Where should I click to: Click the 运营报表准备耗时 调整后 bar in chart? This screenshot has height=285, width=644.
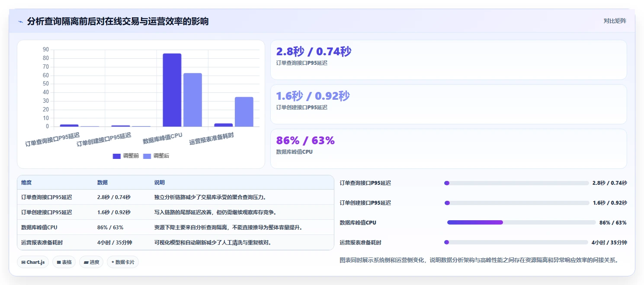244,112
